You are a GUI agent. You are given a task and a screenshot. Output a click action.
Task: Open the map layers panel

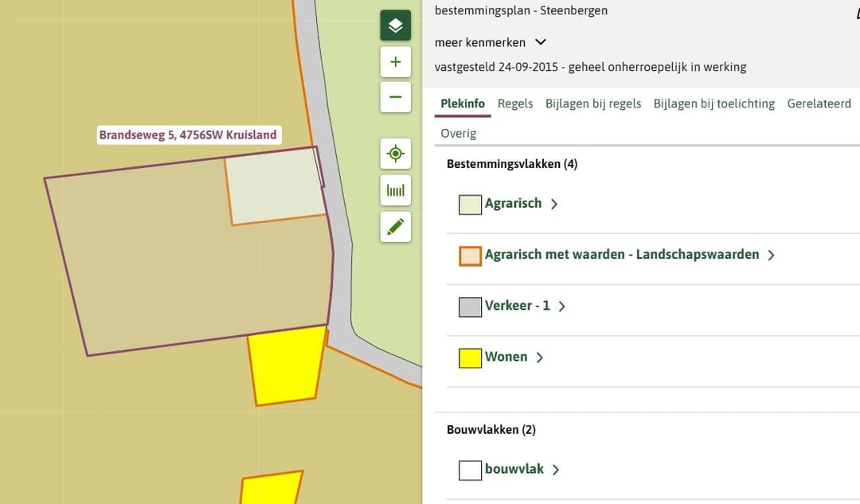point(395,25)
